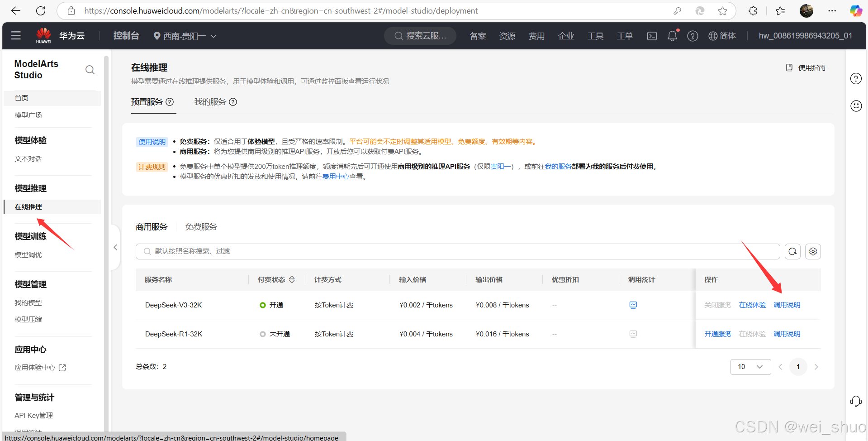This screenshot has width=868, height=441.
Task: Collapse the left navigation panel chevron
Action: point(115,247)
